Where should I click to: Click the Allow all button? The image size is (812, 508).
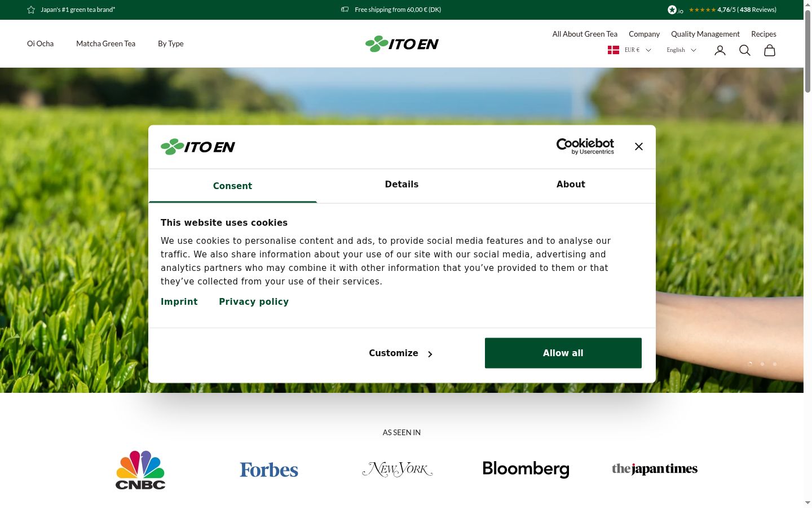[563, 353]
